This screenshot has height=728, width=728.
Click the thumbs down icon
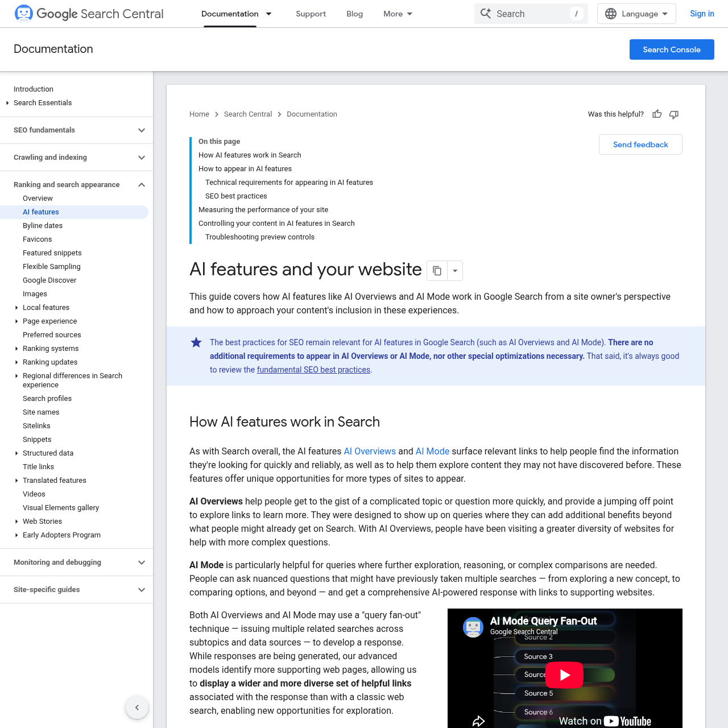pyautogui.click(x=674, y=114)
